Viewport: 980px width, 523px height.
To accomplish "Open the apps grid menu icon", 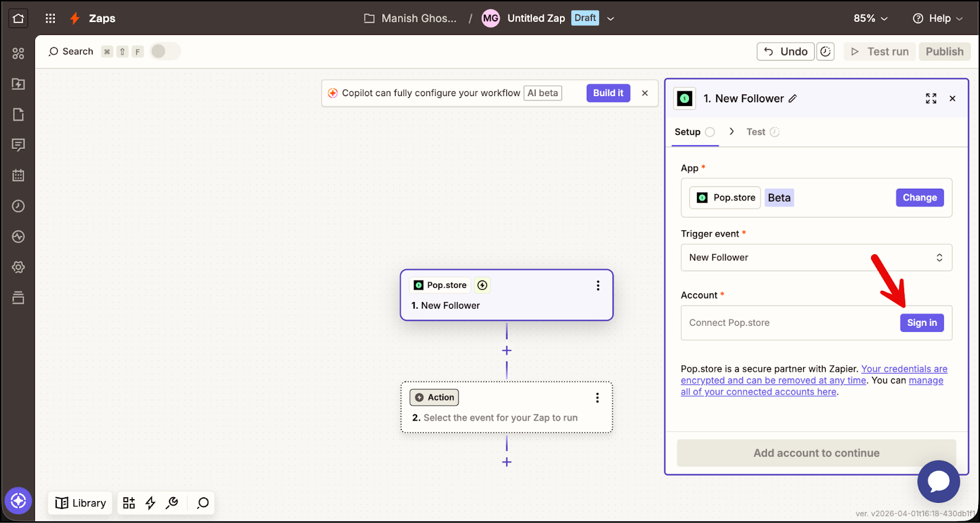I will 50,18.
